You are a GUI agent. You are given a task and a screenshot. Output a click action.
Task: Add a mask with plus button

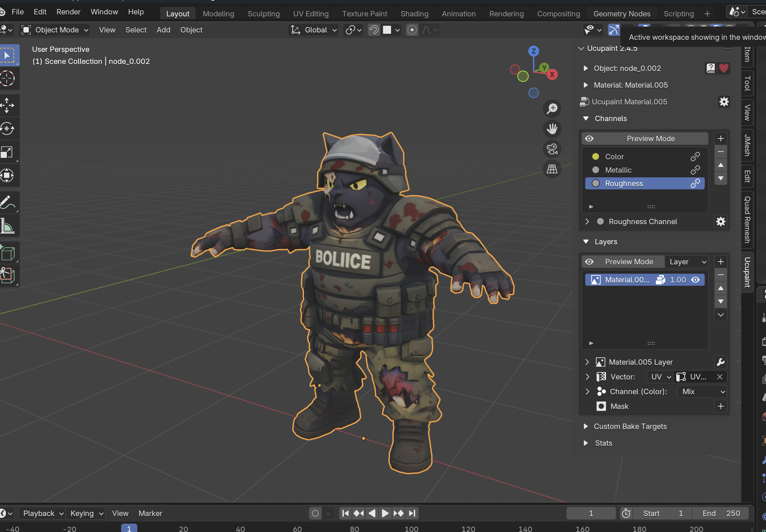click(x=720, y=406)
